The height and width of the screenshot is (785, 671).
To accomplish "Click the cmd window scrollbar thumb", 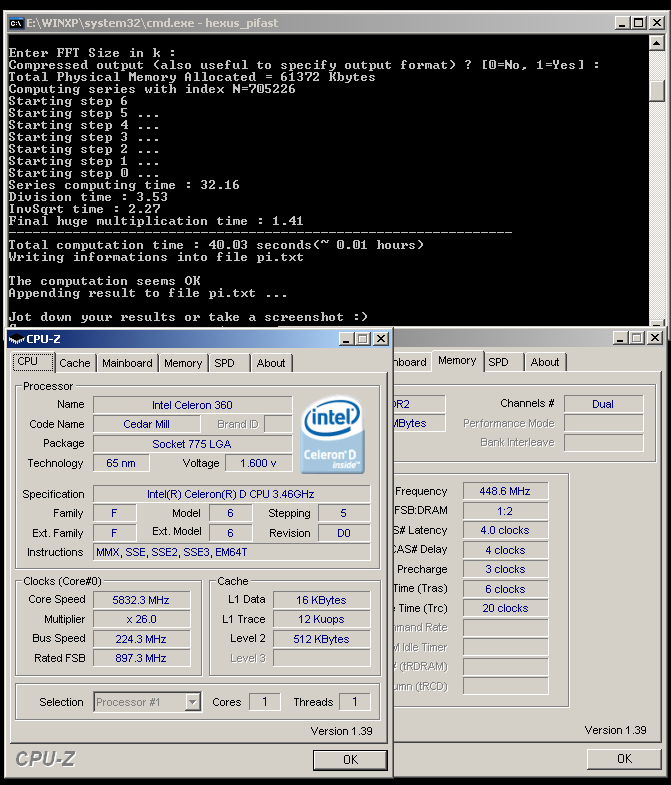I will pyautogui.click(x=656, y=91).
